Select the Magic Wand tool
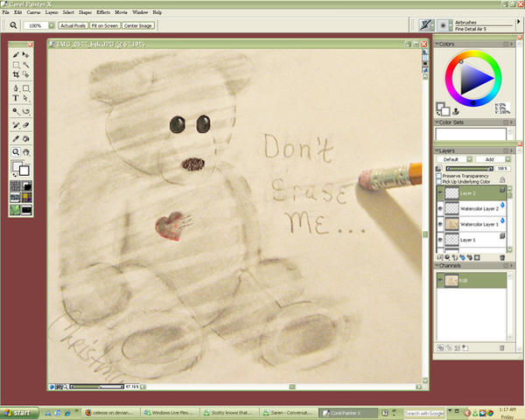Screen dimensions: 525x420 [25, 65]
